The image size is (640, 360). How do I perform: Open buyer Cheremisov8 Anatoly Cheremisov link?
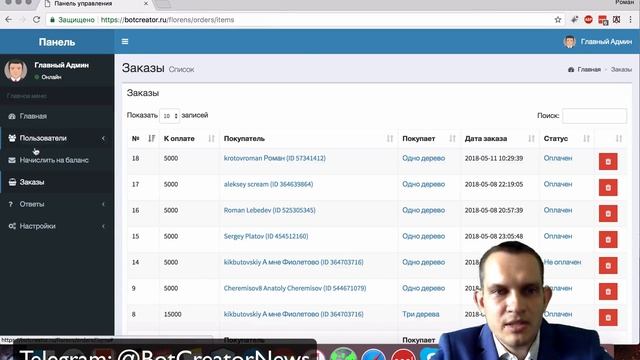click(x=295, y=288)
